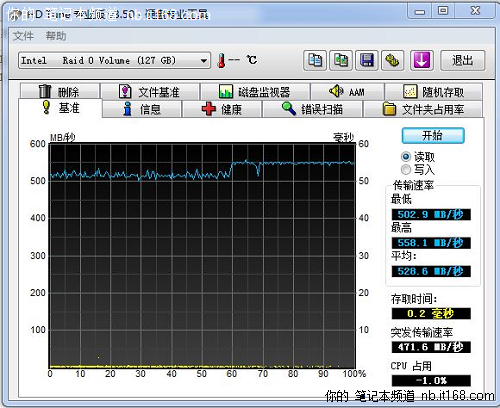Open the 错误扫描 tab with magnifier icon

[x=312, y=109]
